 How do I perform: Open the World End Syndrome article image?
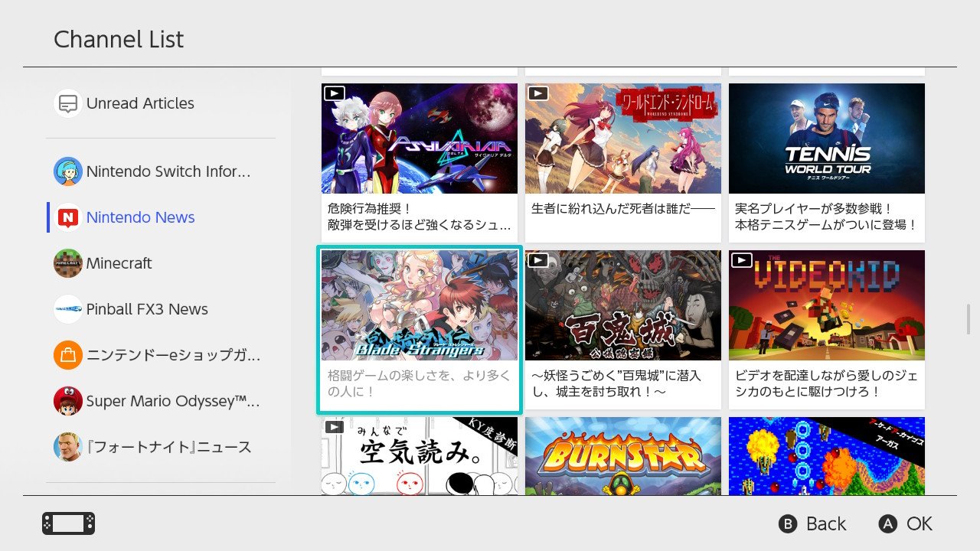(623, 139)
